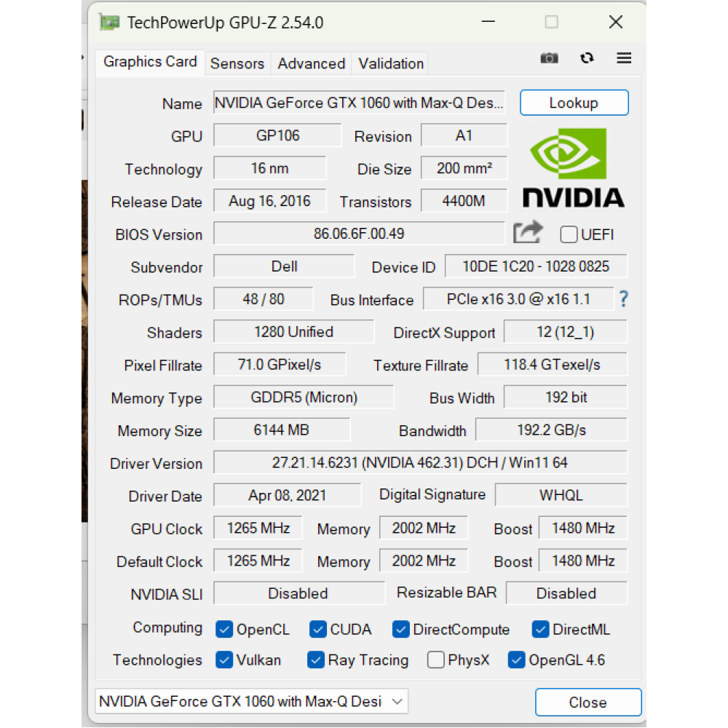Click the Revision value A1

(x=464, y=135)
